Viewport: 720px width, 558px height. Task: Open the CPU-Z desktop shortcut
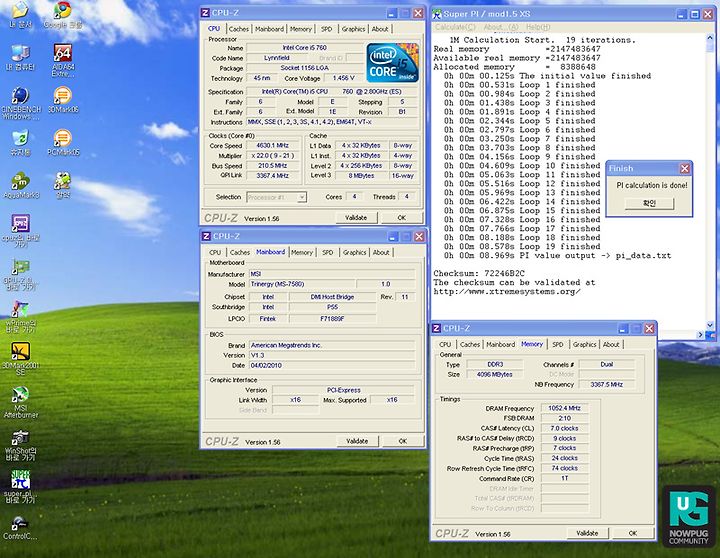pos(21,231)
